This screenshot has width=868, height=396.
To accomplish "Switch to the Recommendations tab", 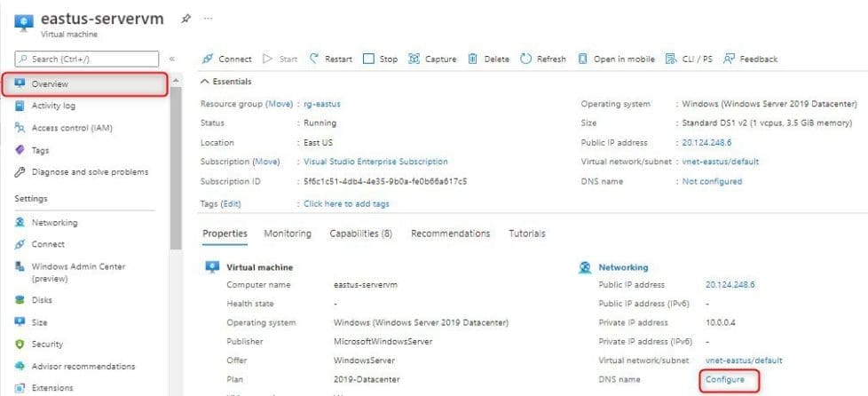I will click(451, 234).
